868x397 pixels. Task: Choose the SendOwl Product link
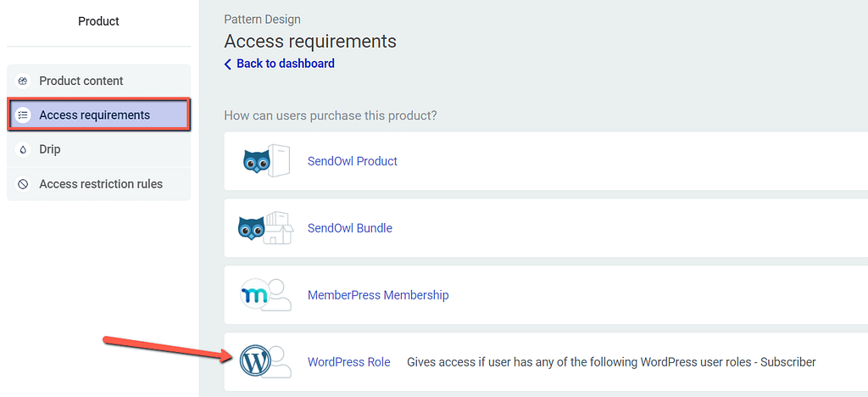click(353, 161)
